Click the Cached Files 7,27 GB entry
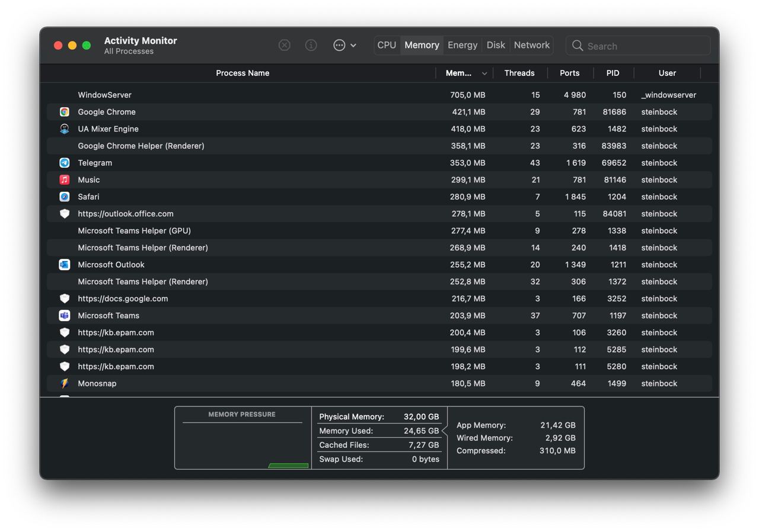The height and width of the screenshot is (532, 759). pyautogui.click(x=379, y=445)
